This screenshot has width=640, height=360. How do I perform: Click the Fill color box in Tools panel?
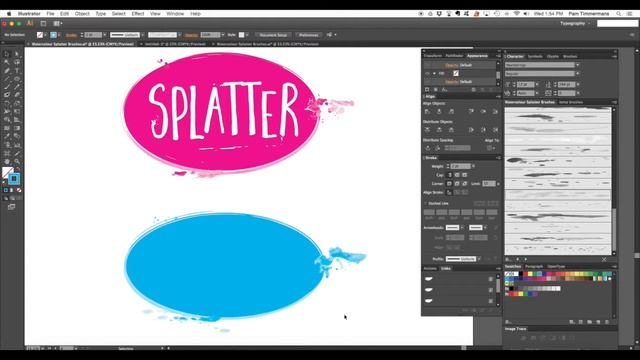(x=7, y=172)
